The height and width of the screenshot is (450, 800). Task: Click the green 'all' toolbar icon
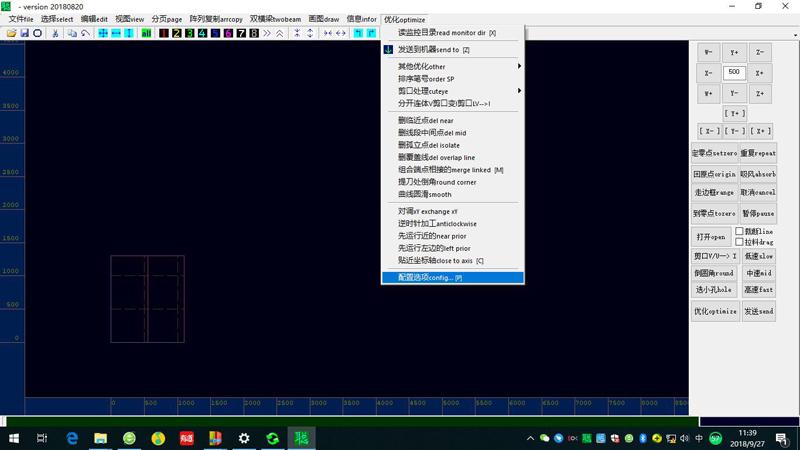tap(146, 33)
